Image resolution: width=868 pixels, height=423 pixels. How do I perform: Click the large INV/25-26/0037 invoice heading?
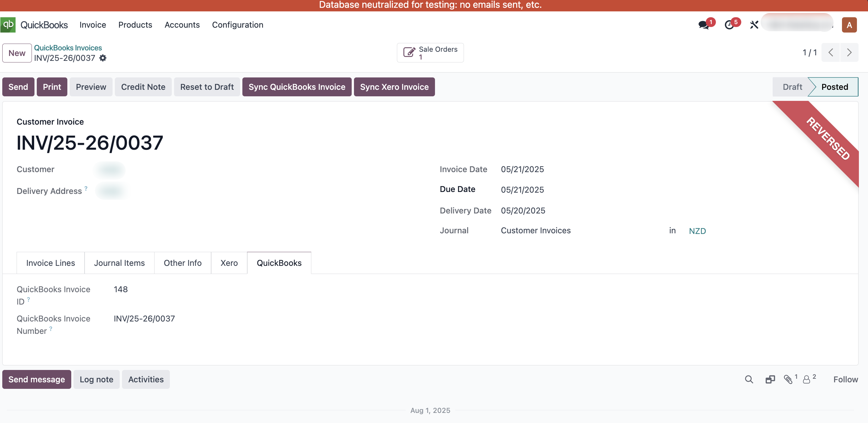[90, 143]
